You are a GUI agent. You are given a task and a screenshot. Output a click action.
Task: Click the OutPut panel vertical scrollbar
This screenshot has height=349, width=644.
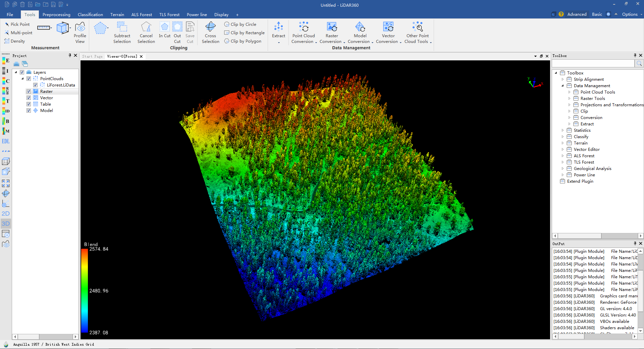tap(640, 291)
